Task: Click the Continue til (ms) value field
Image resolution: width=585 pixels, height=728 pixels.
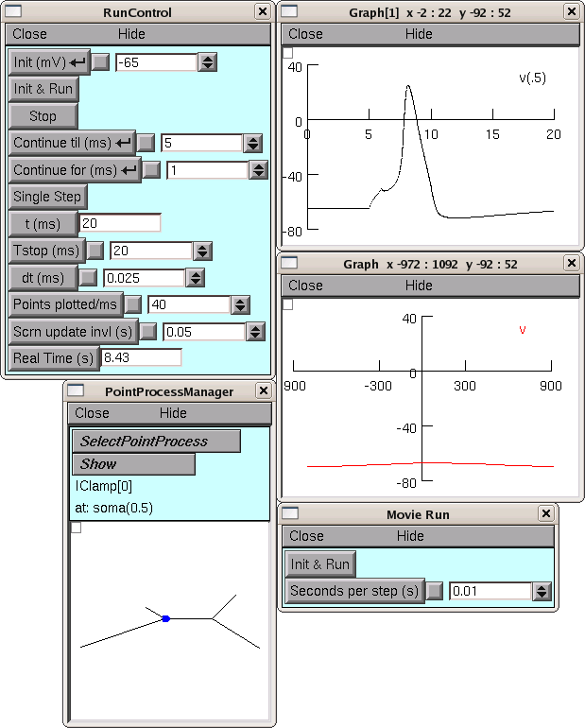Action: click(x=201, y=143)
